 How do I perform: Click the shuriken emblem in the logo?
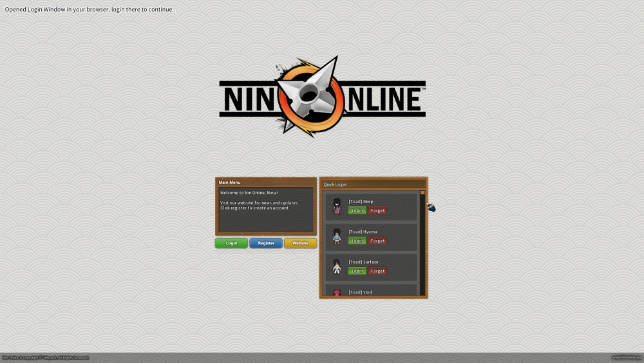[x=312, y=96]
